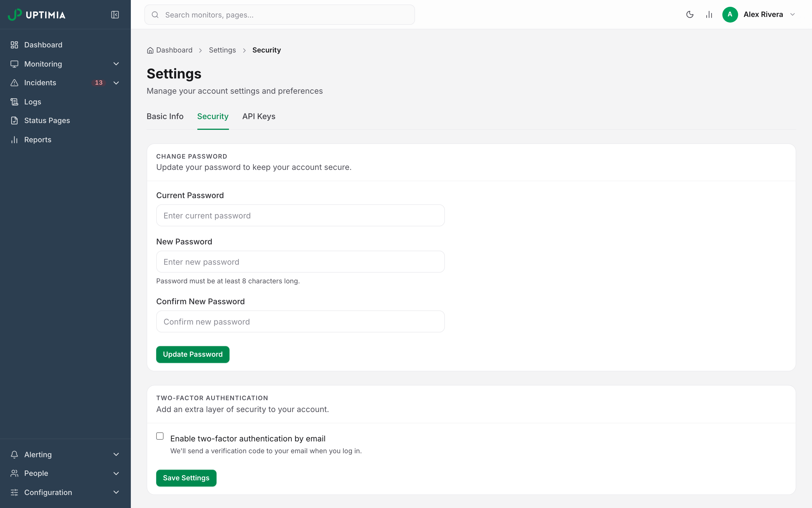Click the Logs scroll icon
The image size is (812, 508).
pyautogui.click(x=14, y=102)
